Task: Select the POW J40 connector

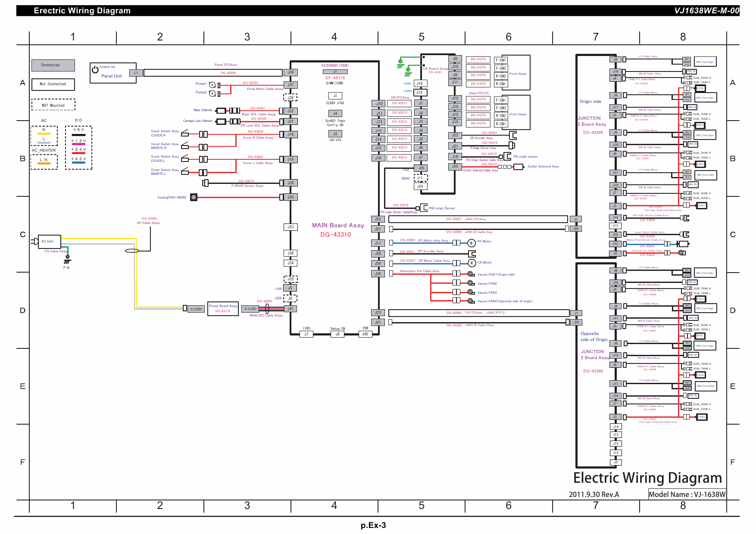Action: point(365,334)
